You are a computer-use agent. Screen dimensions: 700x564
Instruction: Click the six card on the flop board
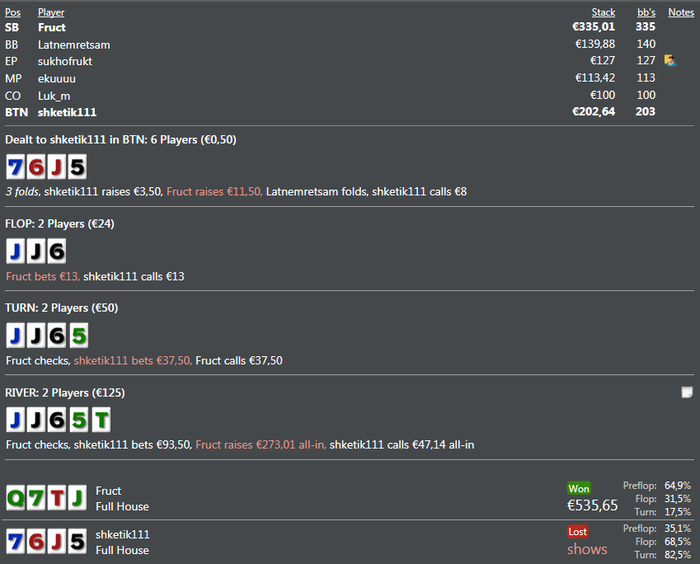tap(57, 251)
